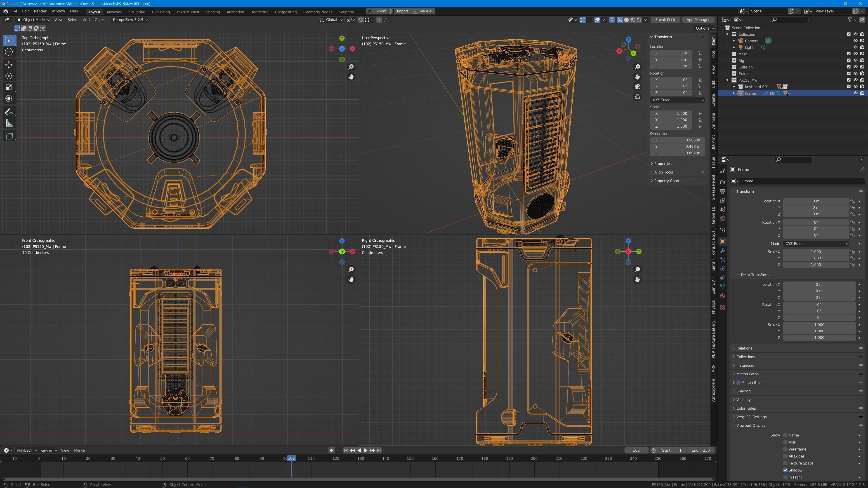Open the Object Data mesh properties tab
This screenshot has width=868, height=488.
pos(722,287)
